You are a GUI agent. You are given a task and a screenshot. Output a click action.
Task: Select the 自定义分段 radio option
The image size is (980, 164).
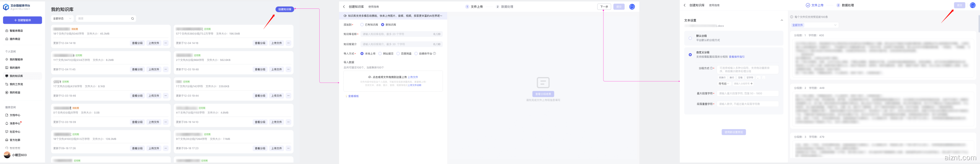point(690,55)
